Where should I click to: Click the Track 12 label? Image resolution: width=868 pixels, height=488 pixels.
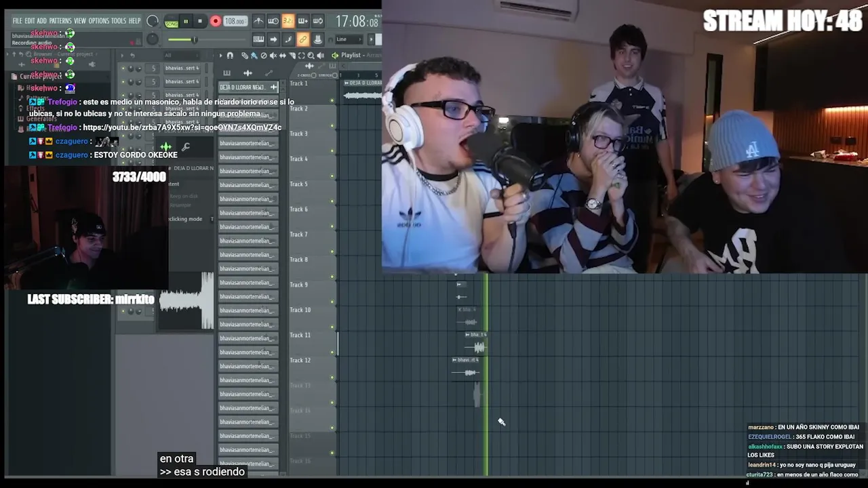pyautogui.click(x=300, y=360)
